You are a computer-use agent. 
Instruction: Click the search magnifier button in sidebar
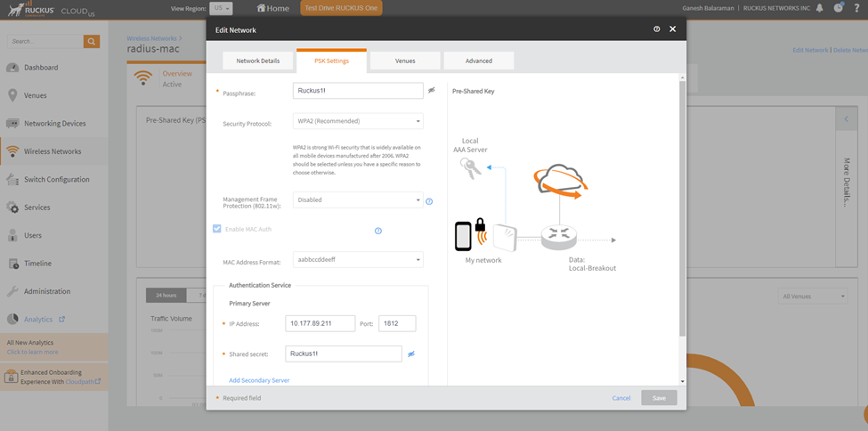[x=92, y=41]
